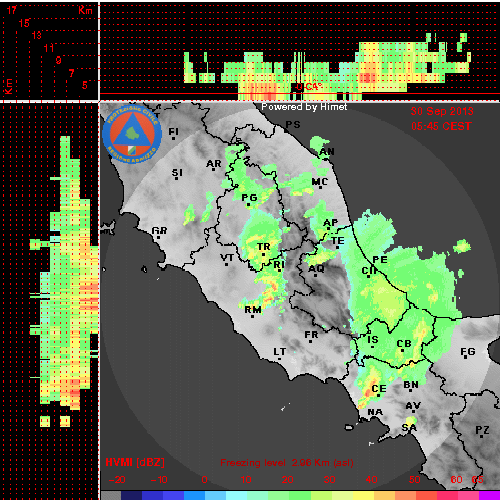This screenshot has height=500, width=500.
Task: Select the PZ city label
Action: (482, 430)
